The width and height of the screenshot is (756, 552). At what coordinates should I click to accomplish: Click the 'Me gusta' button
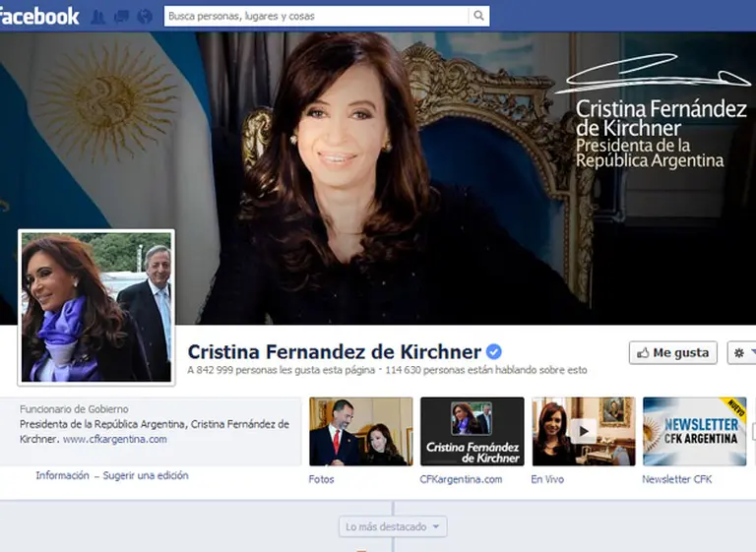[x=673, y=353]
